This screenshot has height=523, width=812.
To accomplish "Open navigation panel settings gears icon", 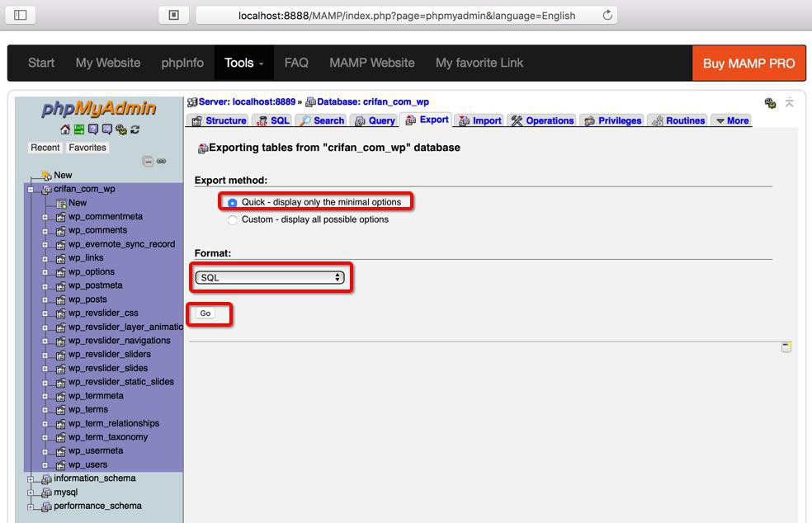I will coord(121,130).
